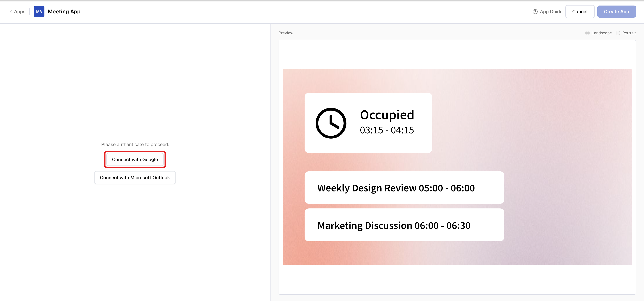
Task: Select Portrait preview orientation
Action: pyautogui.click(x=626, y=33)
